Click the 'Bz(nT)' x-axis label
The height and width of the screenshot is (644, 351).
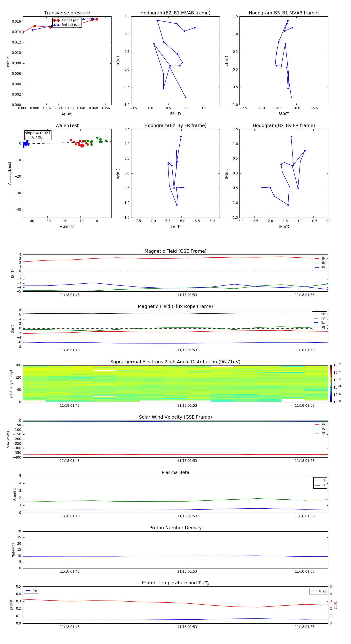click(175, 227)
